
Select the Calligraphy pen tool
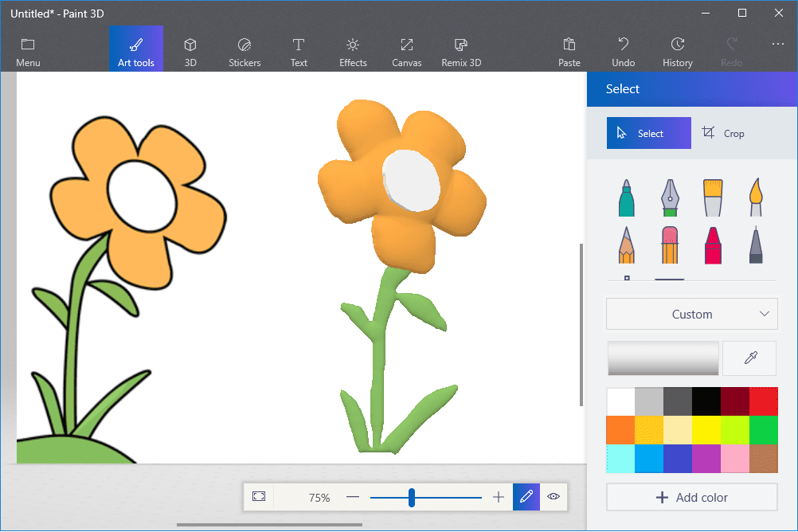[670, 198]
